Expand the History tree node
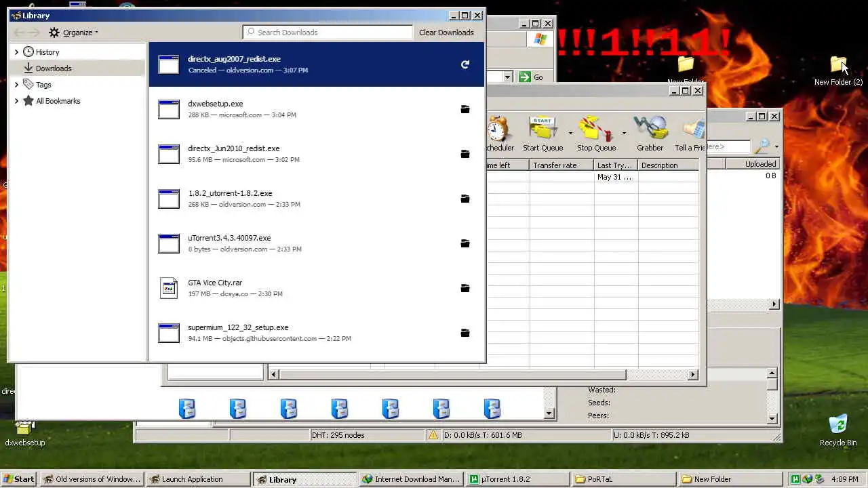Screen dimensions: 868x488 [x=16, y=52]
